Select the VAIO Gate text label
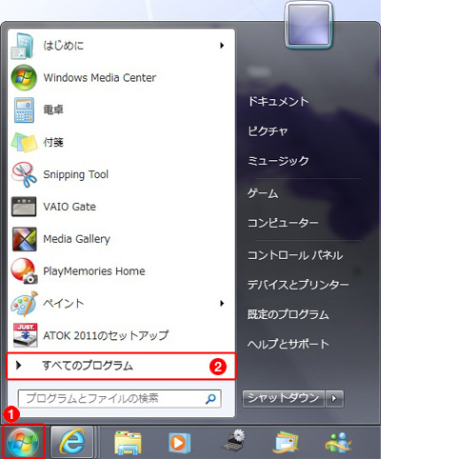 pyautogui.click(x=69, y=207)
